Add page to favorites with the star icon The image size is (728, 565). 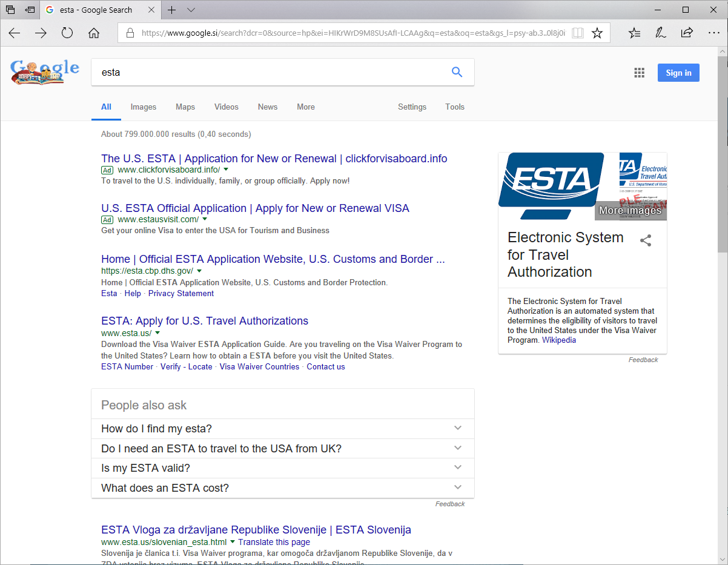pos(597,33)
